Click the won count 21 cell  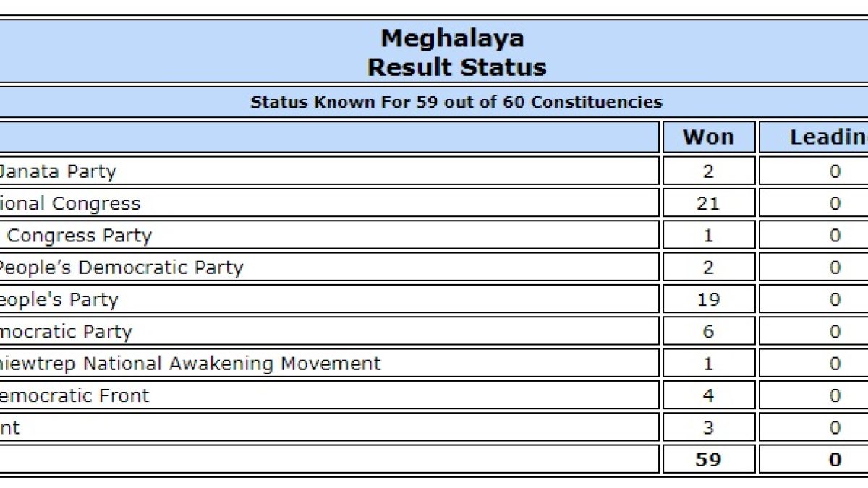click(708, 203)
